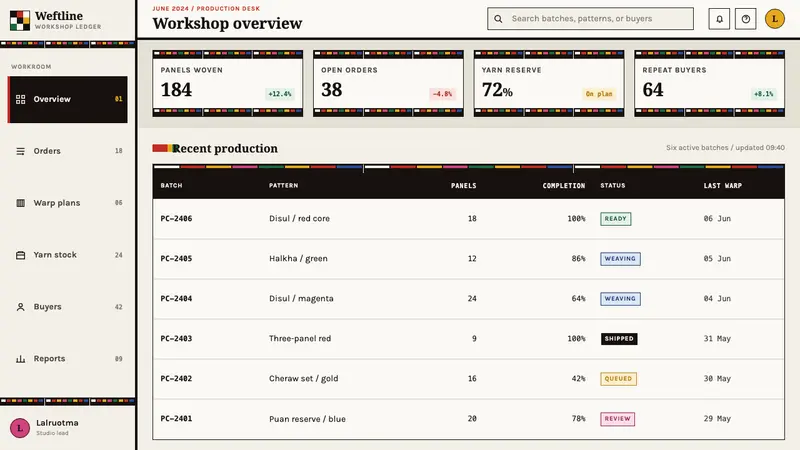Viewport: 800px width, 450px height.
Task: Click the search magnifier icon
Action: [498, 19]
